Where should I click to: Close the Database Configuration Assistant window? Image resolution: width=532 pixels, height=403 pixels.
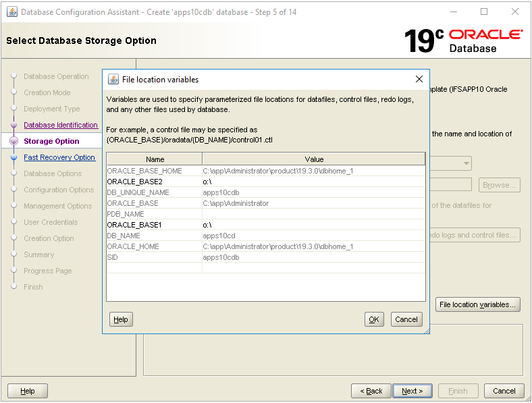coord(515,12)
